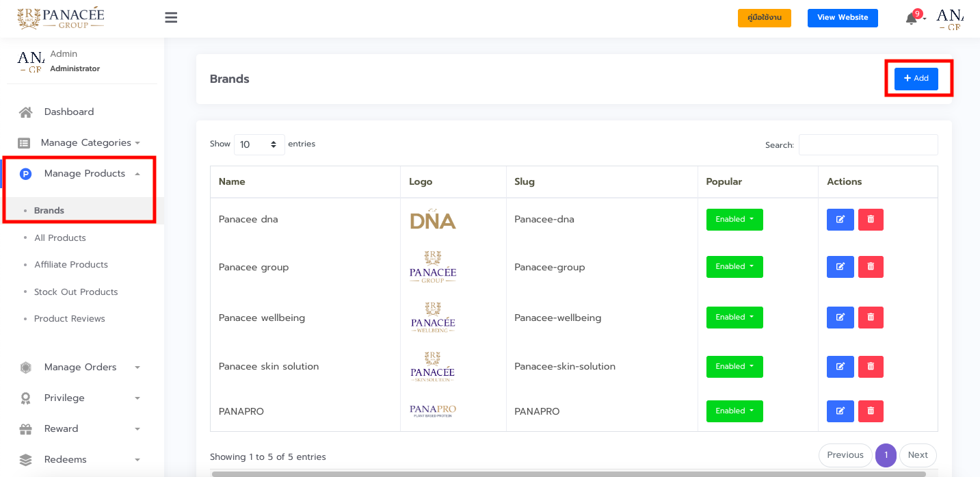Open the Stock Out Products submenu item
Image resolution: width=980 pixels, height=477 pixels.
pos(76,292)
